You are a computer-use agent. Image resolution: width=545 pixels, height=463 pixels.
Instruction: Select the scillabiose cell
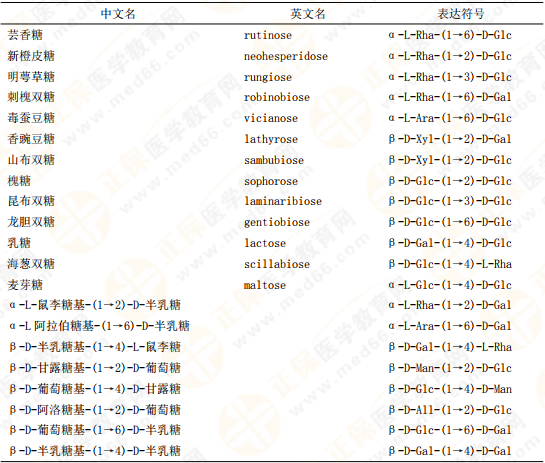pos(277,264)
